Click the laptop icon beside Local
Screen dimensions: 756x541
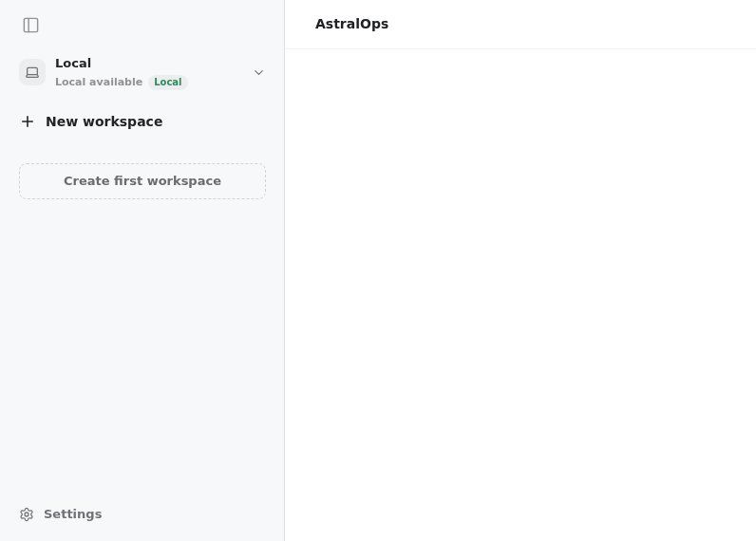(32, 72)
